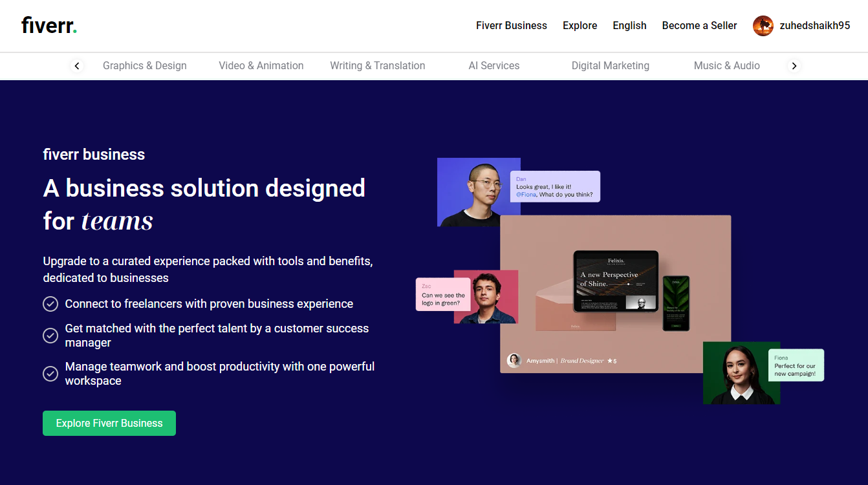Change language from English
This screenshot has height=485, width=868.
pos(630,26)
